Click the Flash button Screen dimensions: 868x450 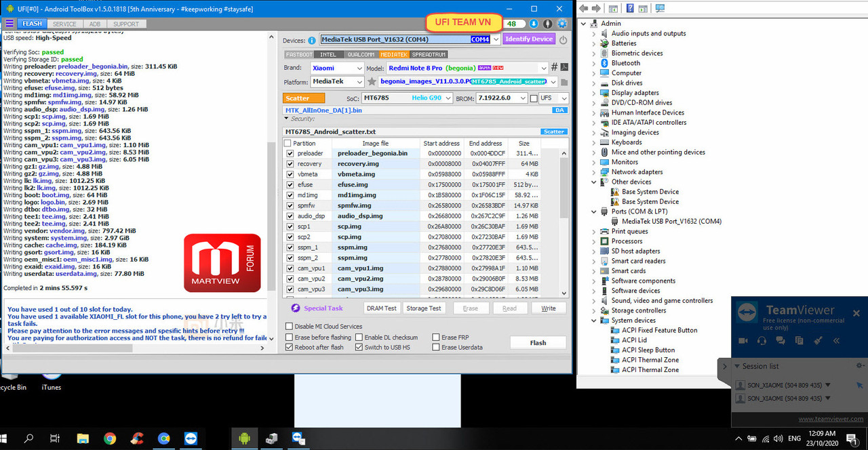(x=538, y=342)
